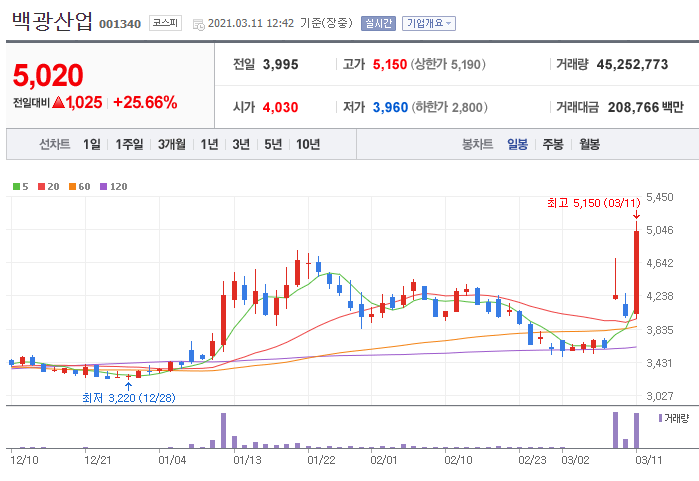Select the 3년 line chart tab
Screen dimensions: 699x481
click(x=241, y=144)
